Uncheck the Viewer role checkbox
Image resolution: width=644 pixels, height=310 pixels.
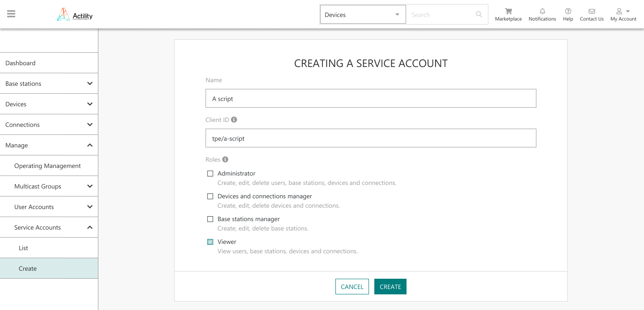(210, 242)
